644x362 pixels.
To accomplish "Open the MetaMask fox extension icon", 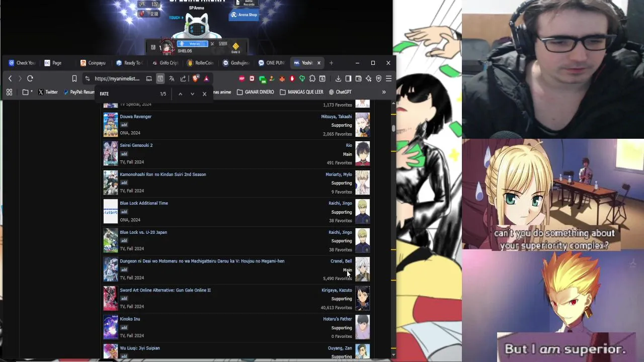I will click(x=282, y=78).
